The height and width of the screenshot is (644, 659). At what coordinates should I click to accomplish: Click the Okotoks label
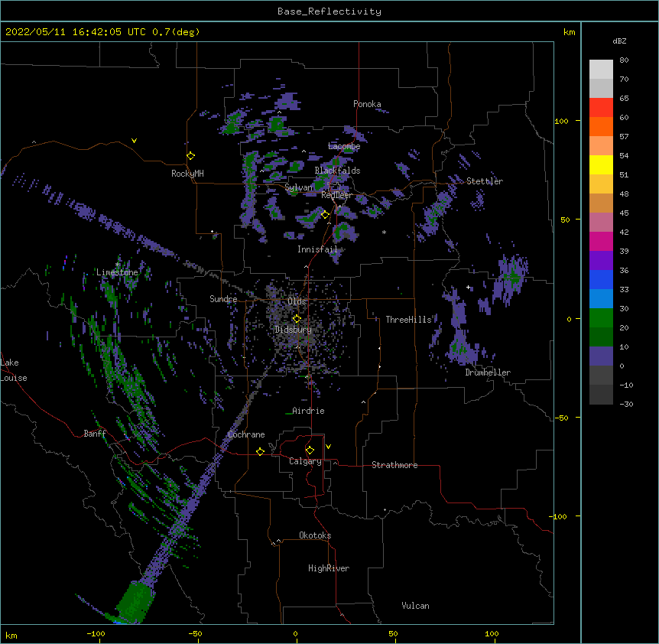coord(315,535)
